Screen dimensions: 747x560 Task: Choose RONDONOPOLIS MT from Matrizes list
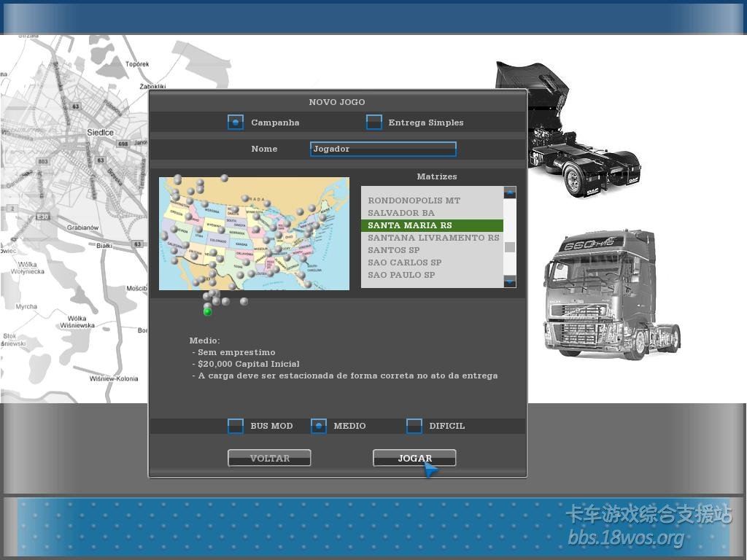point(414,201)
